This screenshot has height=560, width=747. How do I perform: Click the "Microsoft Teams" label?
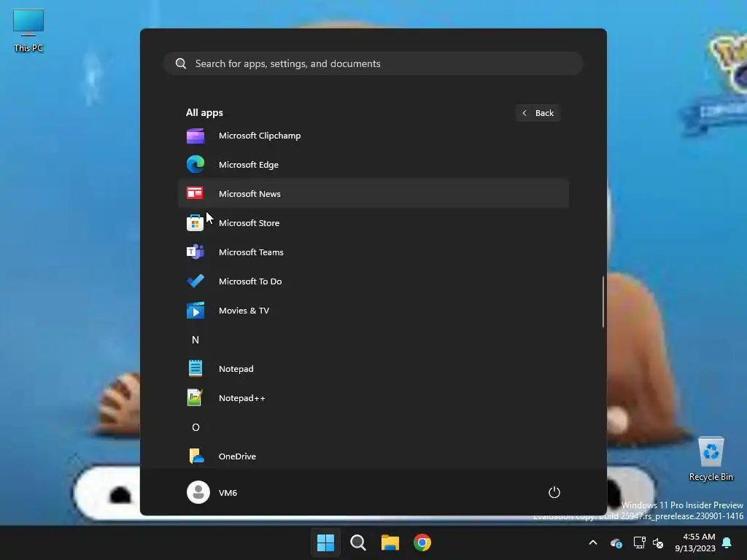pos(251,252)
